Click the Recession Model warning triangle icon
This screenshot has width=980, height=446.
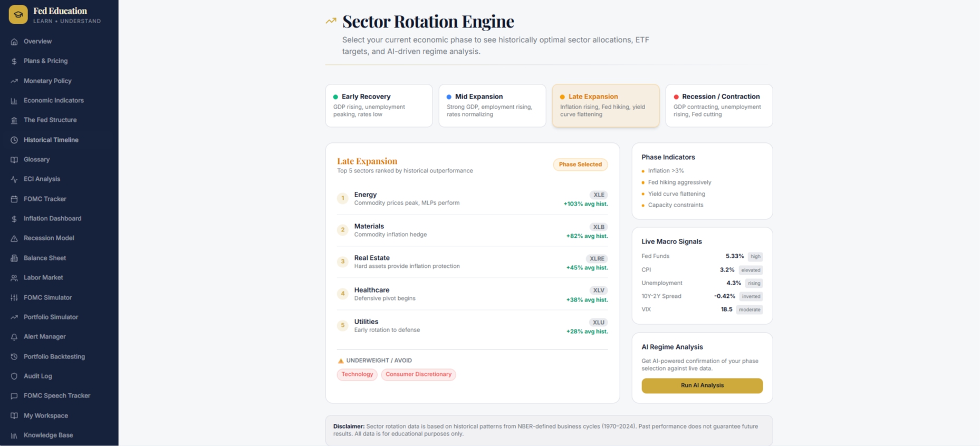pyautogui.click(x=14, y=238)
